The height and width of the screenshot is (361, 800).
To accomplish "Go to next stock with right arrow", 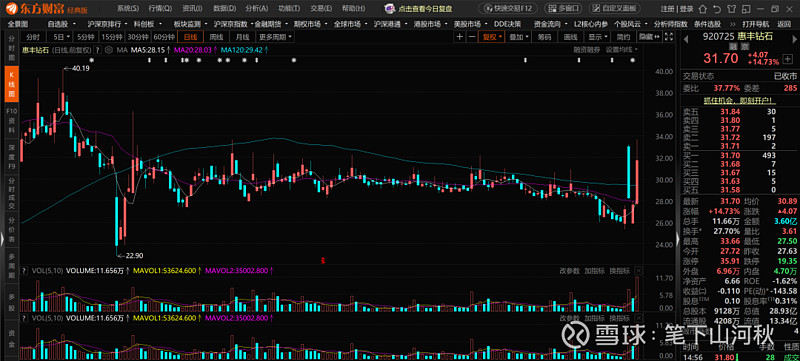I will 794,39.
